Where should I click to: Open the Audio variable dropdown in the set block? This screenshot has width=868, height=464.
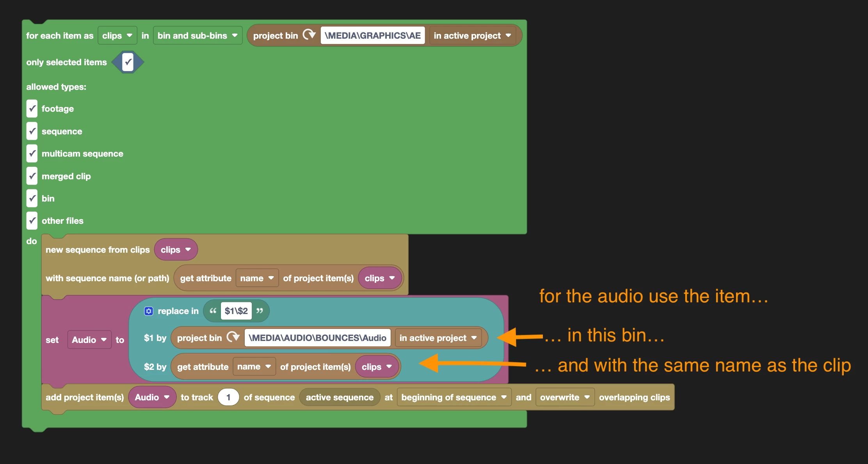89,340
